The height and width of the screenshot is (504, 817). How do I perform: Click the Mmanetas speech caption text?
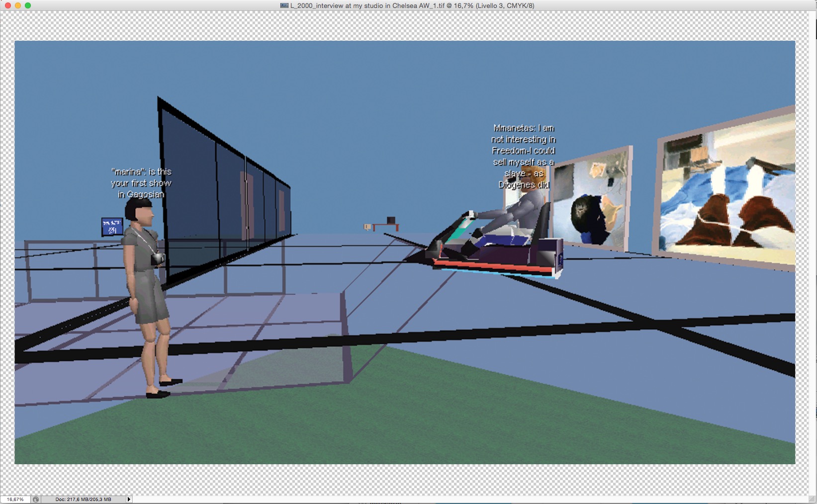pos(523,156)
